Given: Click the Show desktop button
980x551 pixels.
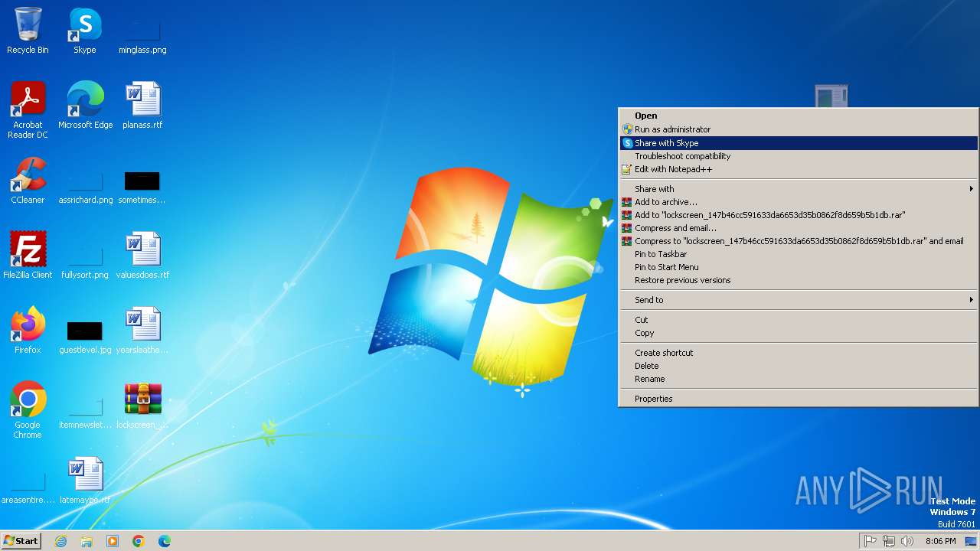Looking at the screenshot, I should point(971,541).
